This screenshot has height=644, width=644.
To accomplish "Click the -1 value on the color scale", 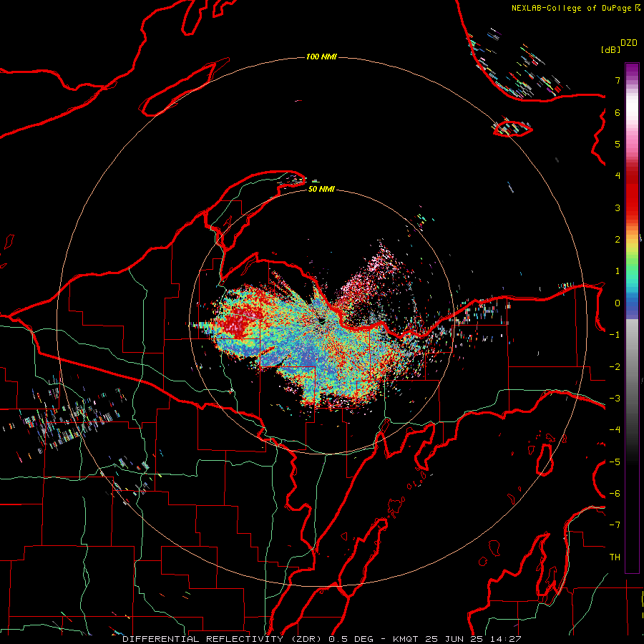I will click(615, 335).
